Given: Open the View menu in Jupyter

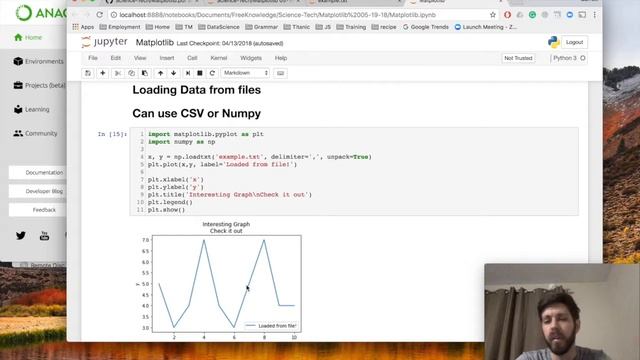Looking at the screenshot, I should tap(140, 58).
